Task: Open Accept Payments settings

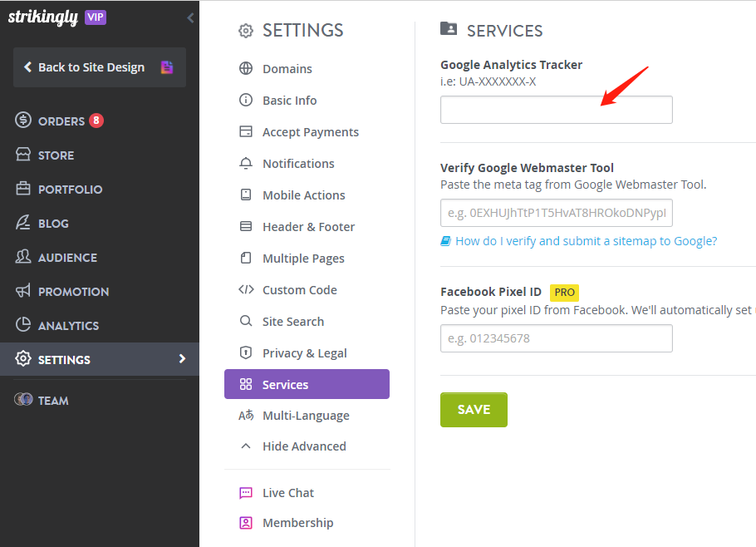Action: [x=311, y=132]
